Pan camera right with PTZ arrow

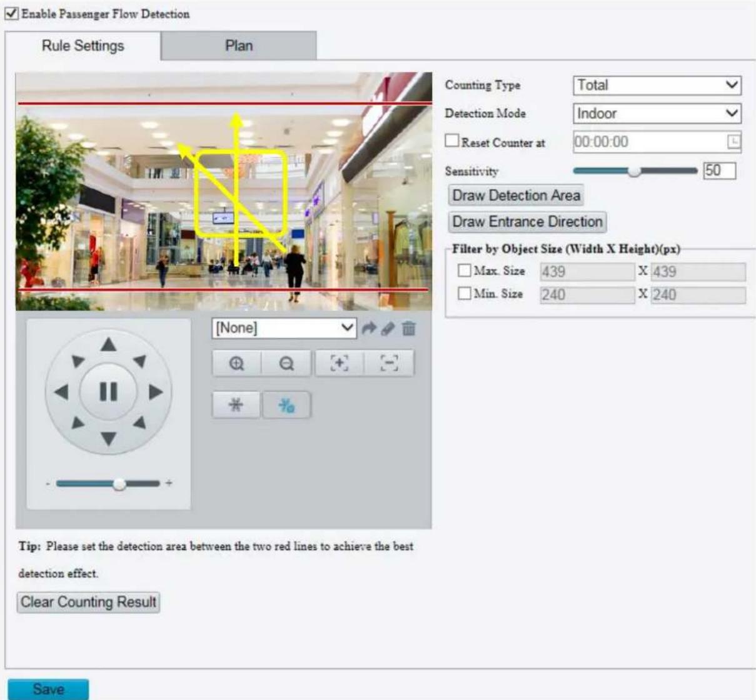(x=156, y=392)
